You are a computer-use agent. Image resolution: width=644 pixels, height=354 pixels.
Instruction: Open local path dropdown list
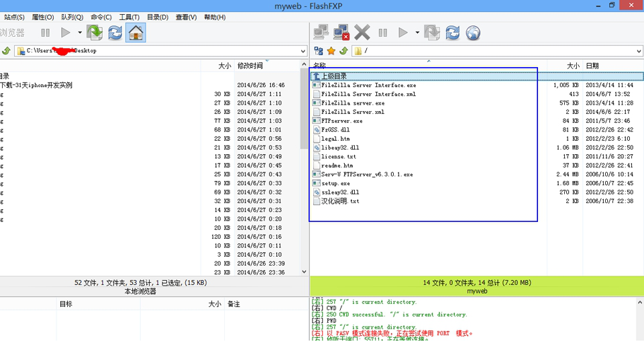pyautogui.click(x=303, y=51)
